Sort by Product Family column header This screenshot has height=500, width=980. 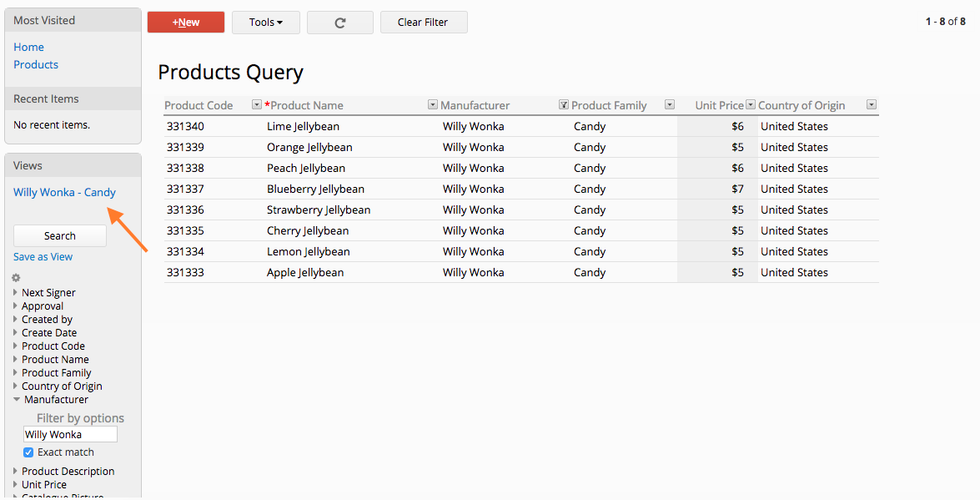609,105
